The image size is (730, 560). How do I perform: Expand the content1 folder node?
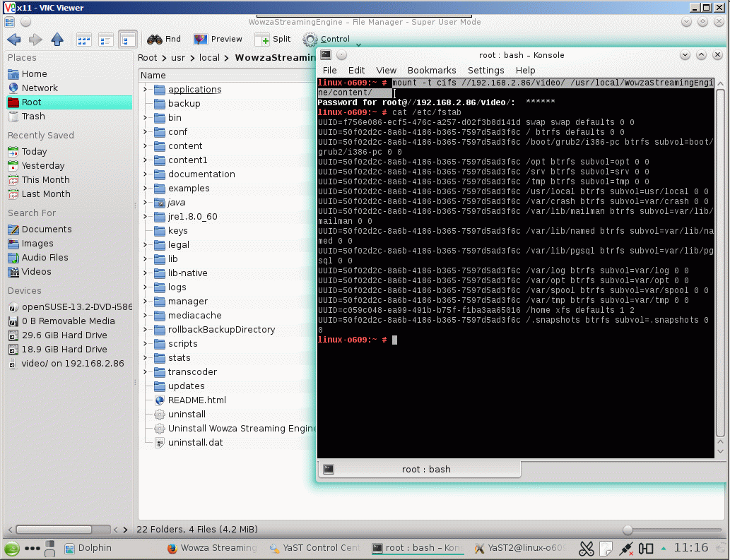[x=146, y=160]
